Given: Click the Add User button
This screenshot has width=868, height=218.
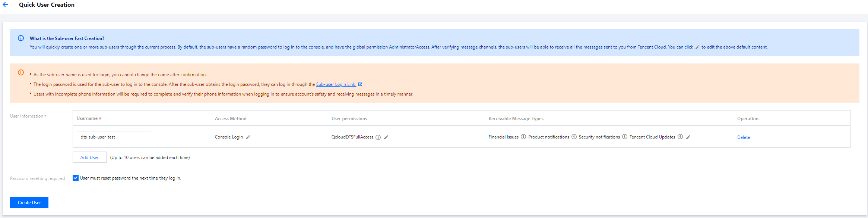Looking at the screenshot, I should (x=89, y=157).
